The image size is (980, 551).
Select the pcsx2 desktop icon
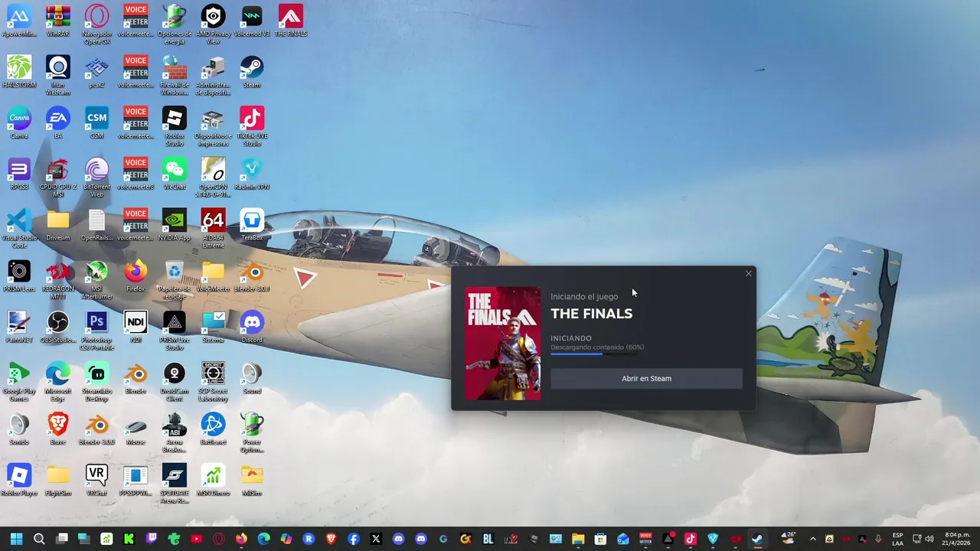[96, 72]
